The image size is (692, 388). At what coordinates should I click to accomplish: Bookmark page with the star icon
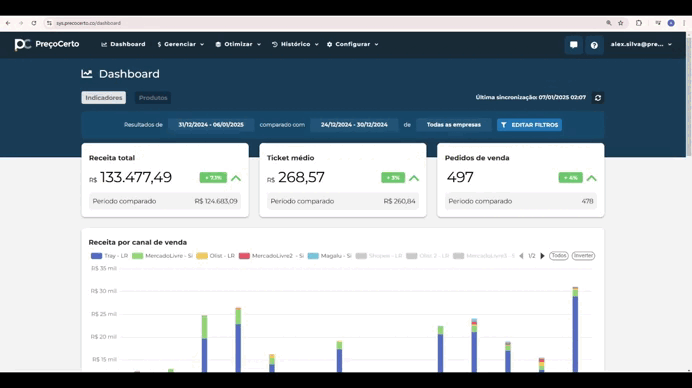coord(621,23)
